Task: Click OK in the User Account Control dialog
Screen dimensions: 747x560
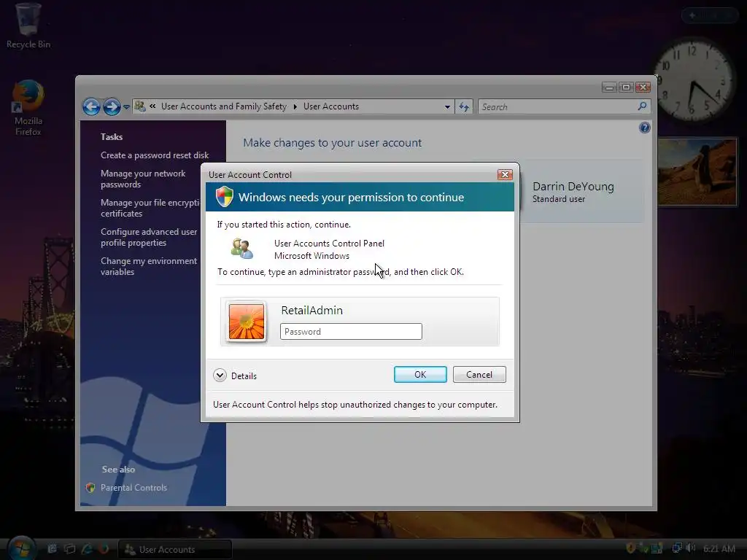Action: (420, 374)
